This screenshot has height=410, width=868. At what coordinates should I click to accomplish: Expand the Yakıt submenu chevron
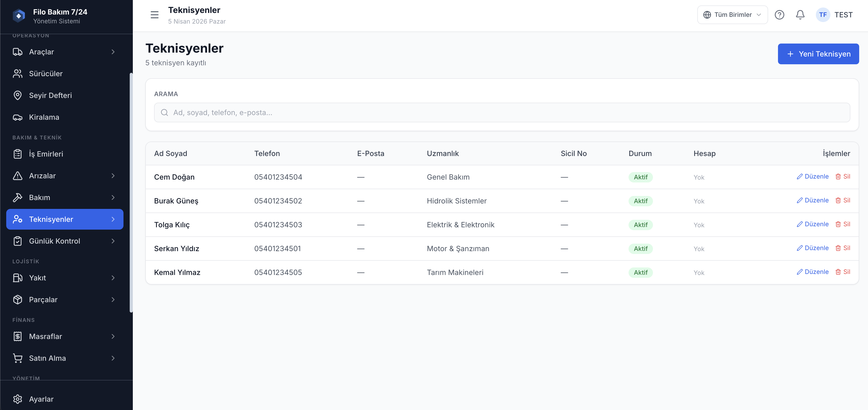[113, 278]
